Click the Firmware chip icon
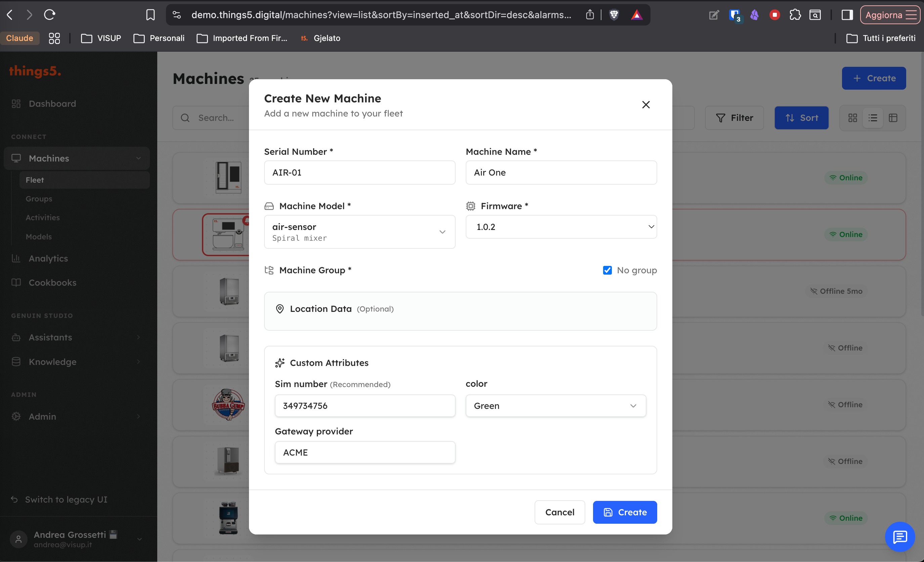The width and height of the screenshot is (924, 562). [470, 206]
